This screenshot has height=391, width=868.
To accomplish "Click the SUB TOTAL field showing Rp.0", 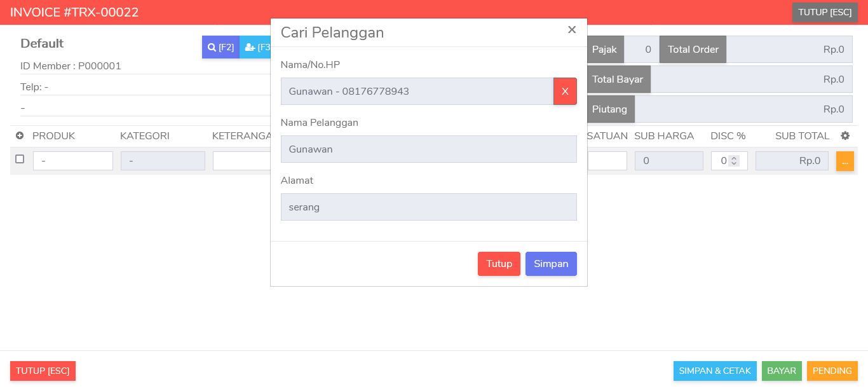I will click(x=792, y=161).
